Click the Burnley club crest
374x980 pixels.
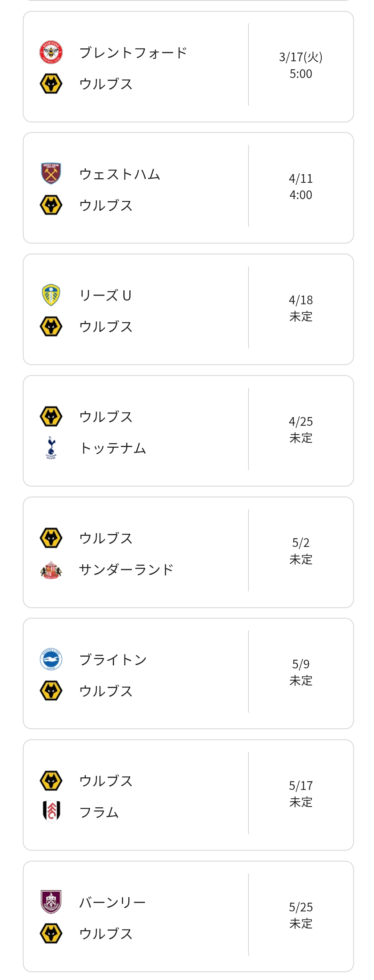(51, 902)
